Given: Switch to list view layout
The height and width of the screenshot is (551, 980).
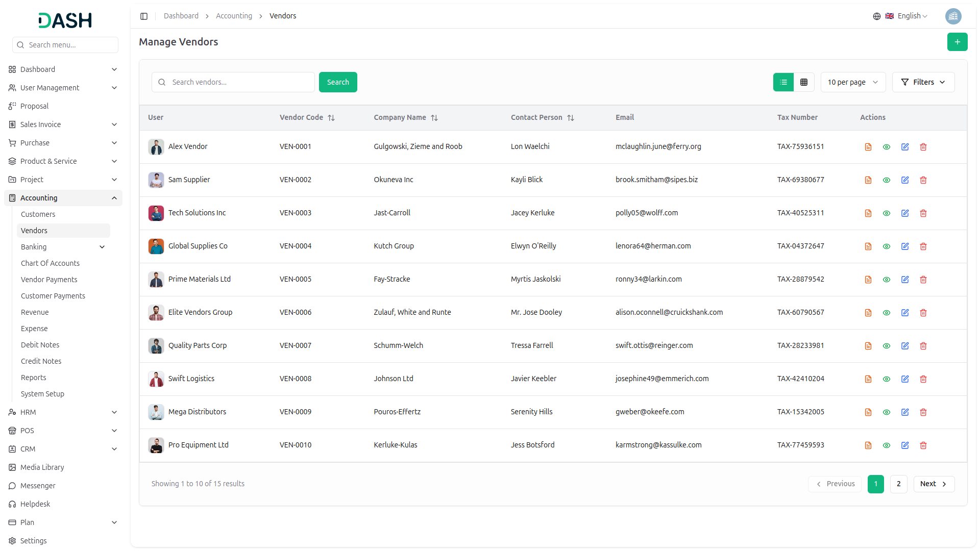Looking at the screenshot, I should pyautogui.click(x=783, y=82).
